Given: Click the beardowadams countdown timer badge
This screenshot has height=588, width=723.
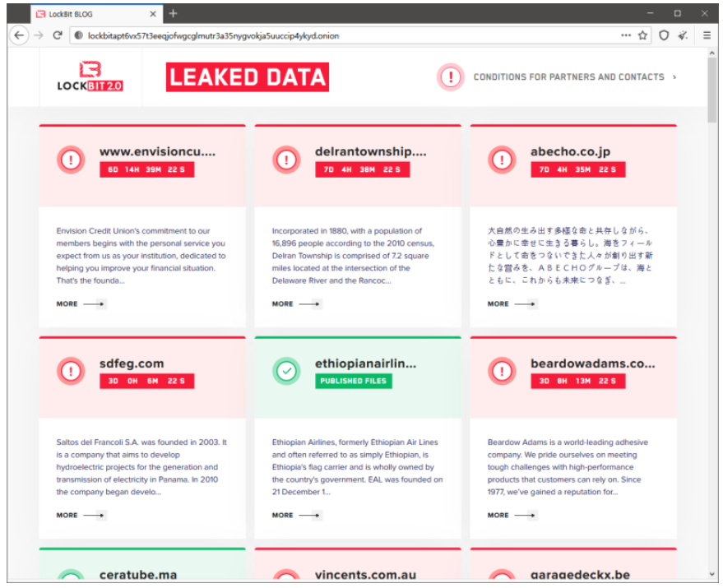Looking at the screenshot, I should (x=578, y=381).
